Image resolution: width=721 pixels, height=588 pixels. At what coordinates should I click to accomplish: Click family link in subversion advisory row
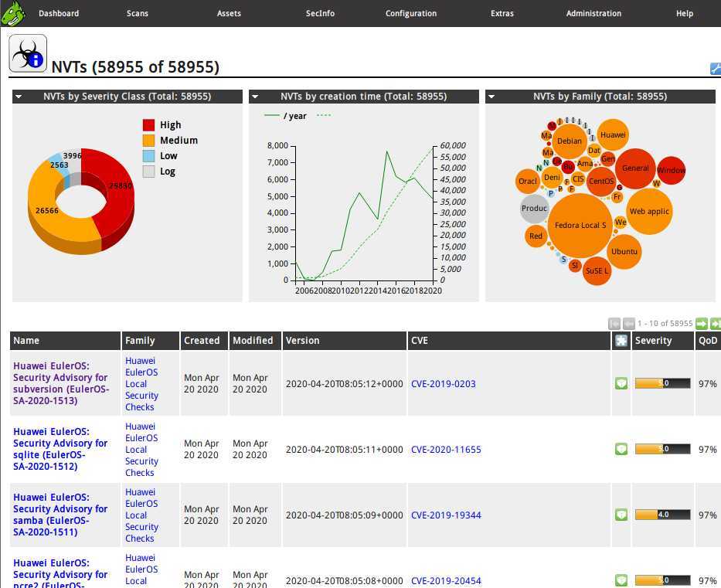[141, 384]
